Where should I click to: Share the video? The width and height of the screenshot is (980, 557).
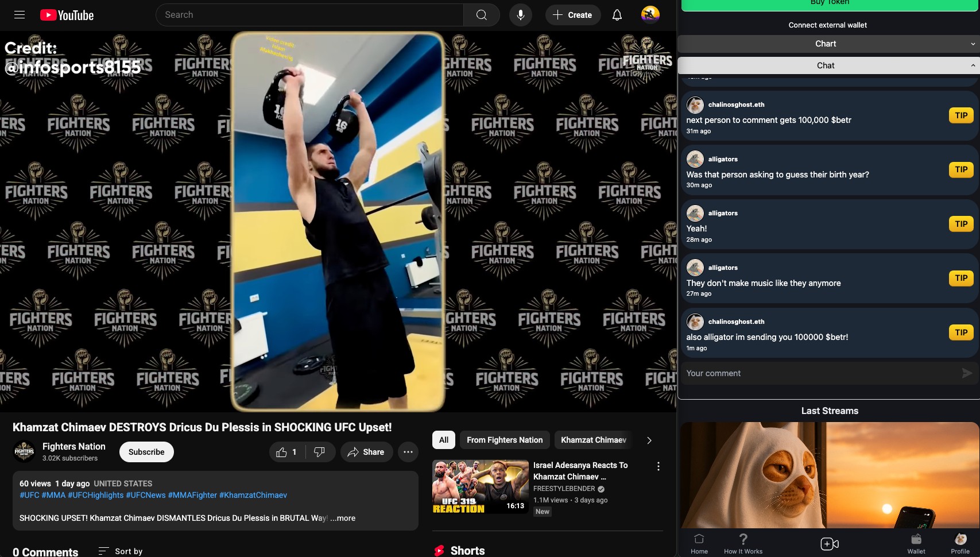coord(366,452)
